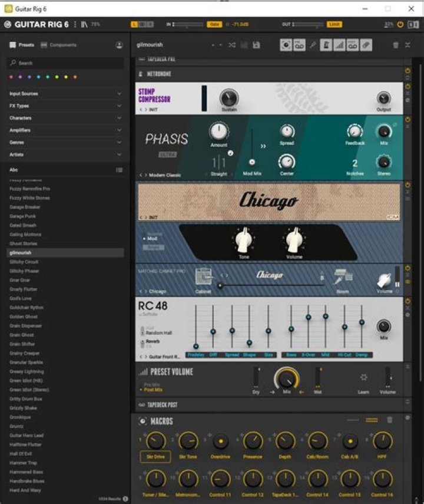The width and height of the screenshot is (424, 504).
Task: Toggle the global power button in header
Action: 400,24
